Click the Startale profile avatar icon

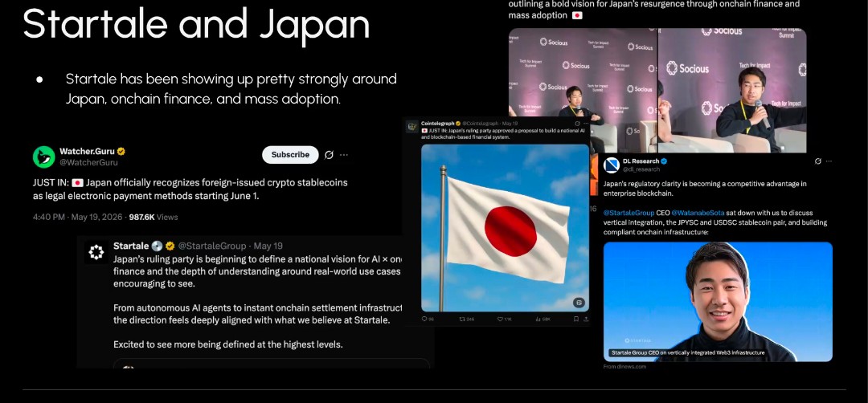[96, 252]
